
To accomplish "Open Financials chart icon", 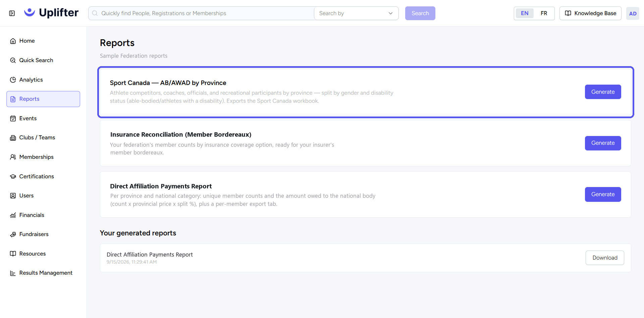I will click(13, 215).
